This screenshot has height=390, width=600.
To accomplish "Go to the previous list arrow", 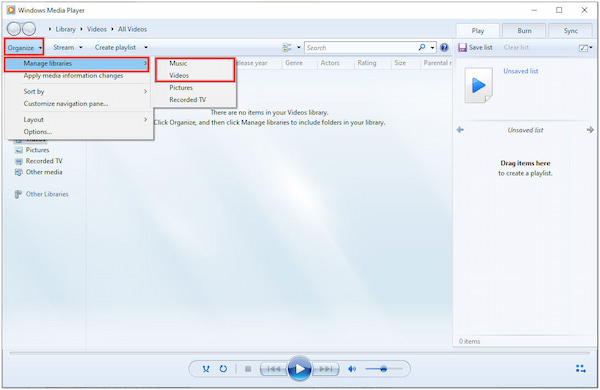I will (460, 130).
